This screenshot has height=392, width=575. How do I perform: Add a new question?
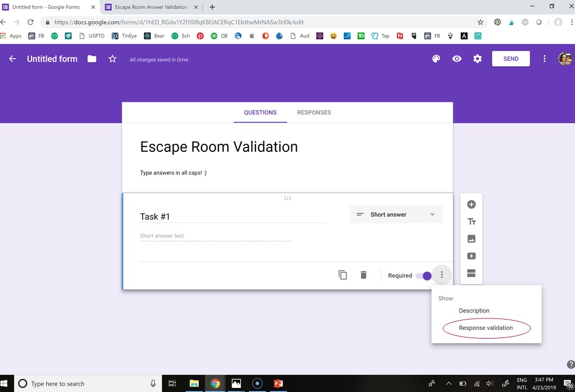[471, 204]
